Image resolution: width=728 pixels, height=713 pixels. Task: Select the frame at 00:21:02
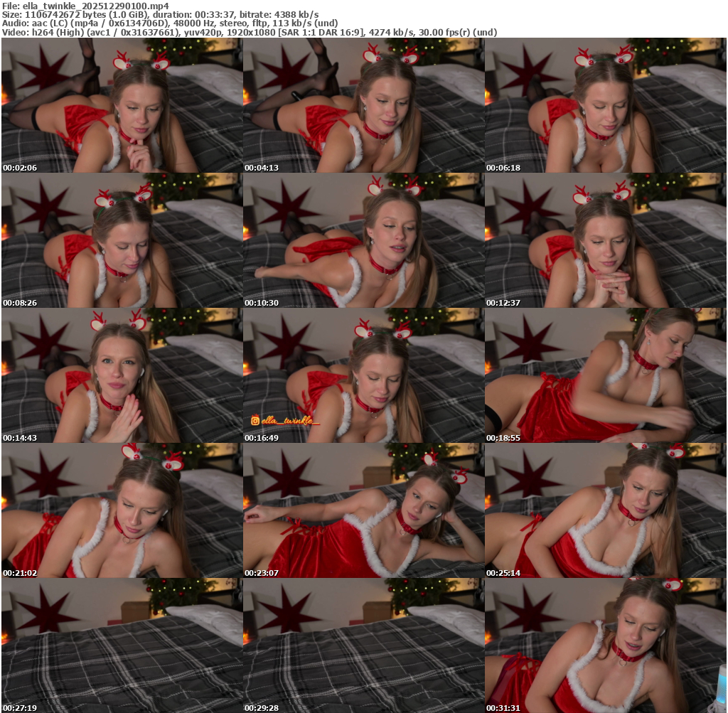[122, 510]
